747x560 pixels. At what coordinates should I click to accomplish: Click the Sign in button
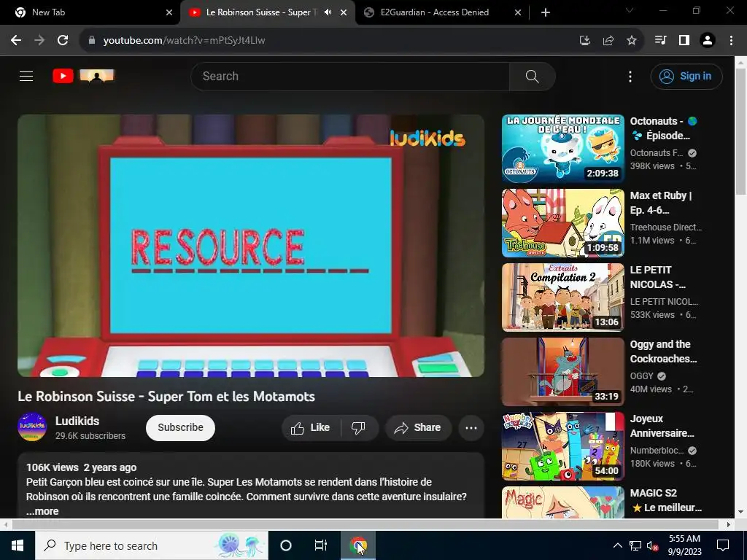coord(686,76)
